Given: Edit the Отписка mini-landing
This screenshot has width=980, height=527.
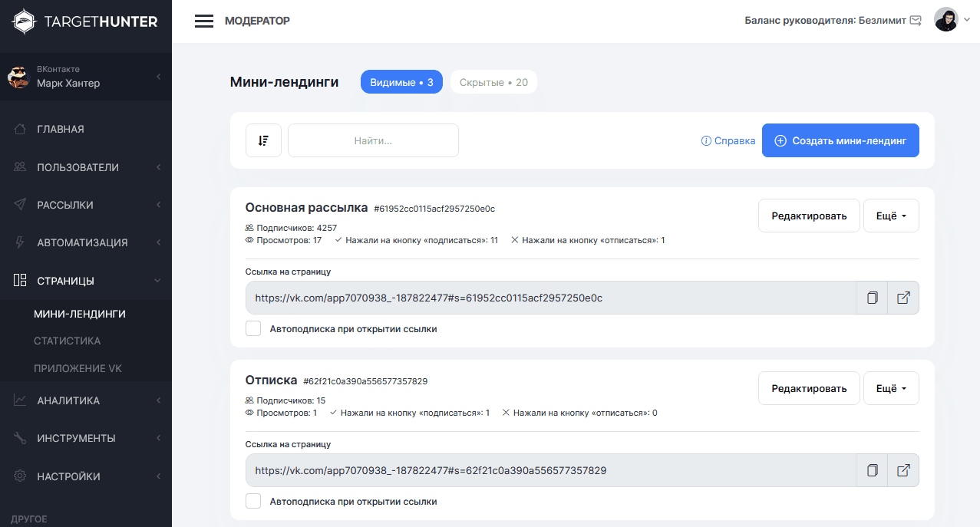Looking at the screenshot, I should (809, 388).
